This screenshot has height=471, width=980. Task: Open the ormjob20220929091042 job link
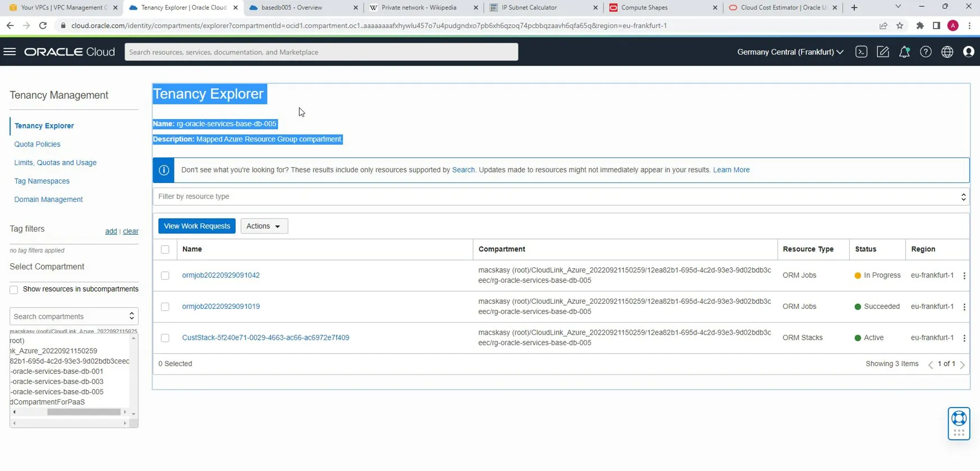click(221, 276)
